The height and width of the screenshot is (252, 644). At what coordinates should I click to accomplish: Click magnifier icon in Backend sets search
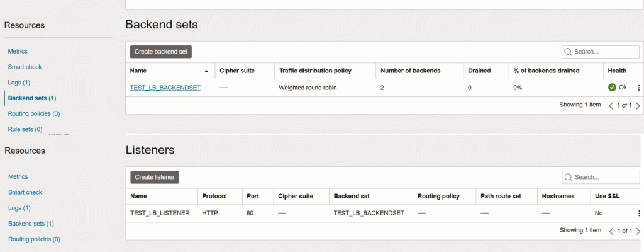[x=569, y=52]
